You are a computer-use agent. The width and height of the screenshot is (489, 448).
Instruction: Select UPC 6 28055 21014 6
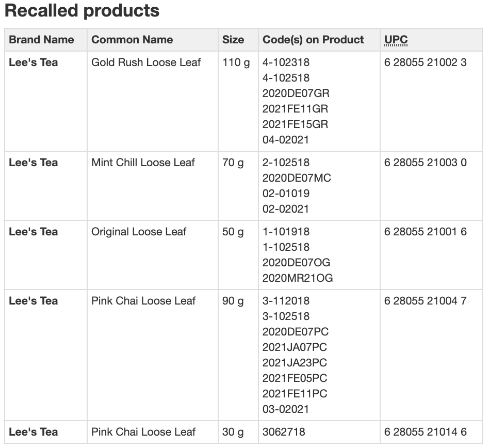tap(425, 432)
